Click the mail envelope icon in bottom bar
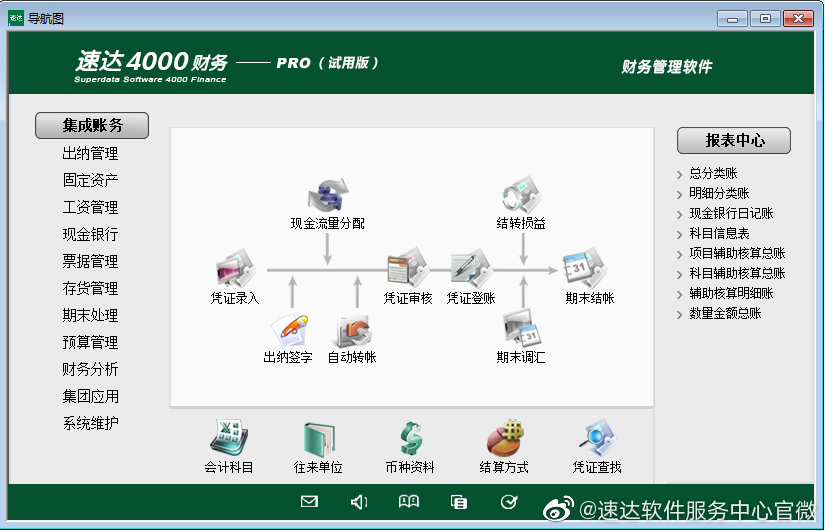The height and width of the screenshot is (531, 825). tap(309, 502)
